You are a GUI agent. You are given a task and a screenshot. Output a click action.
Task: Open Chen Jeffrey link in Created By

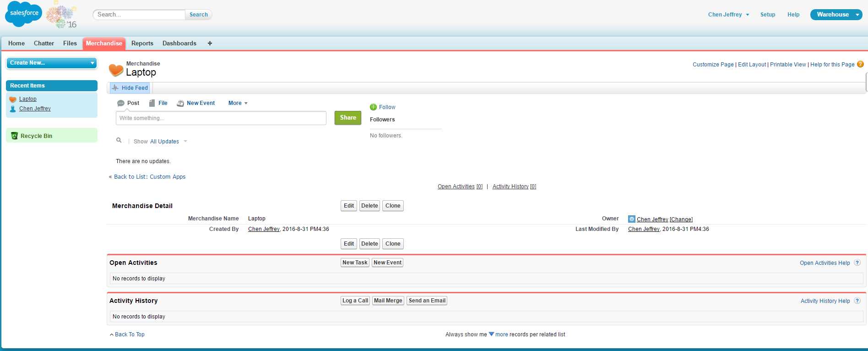pyautogui.click(x=264, y=229)
